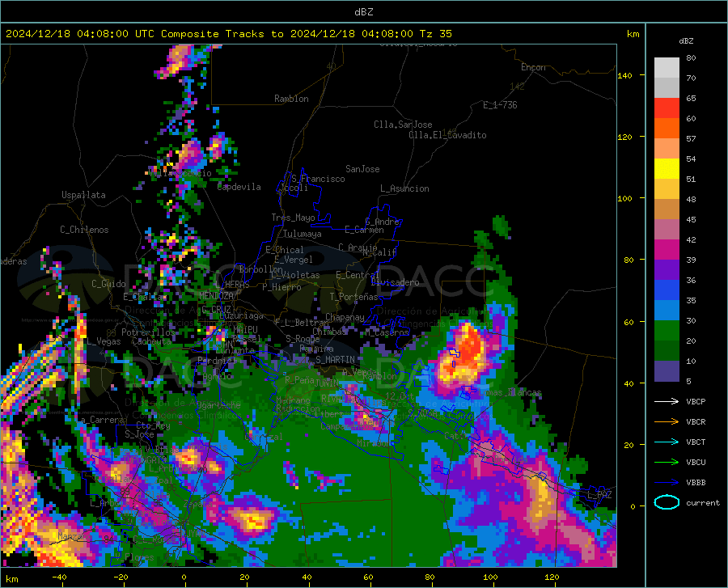Viewport: 728px width, 588px height.
Task: Click the Capdevila label
Action: coord(239,187)
